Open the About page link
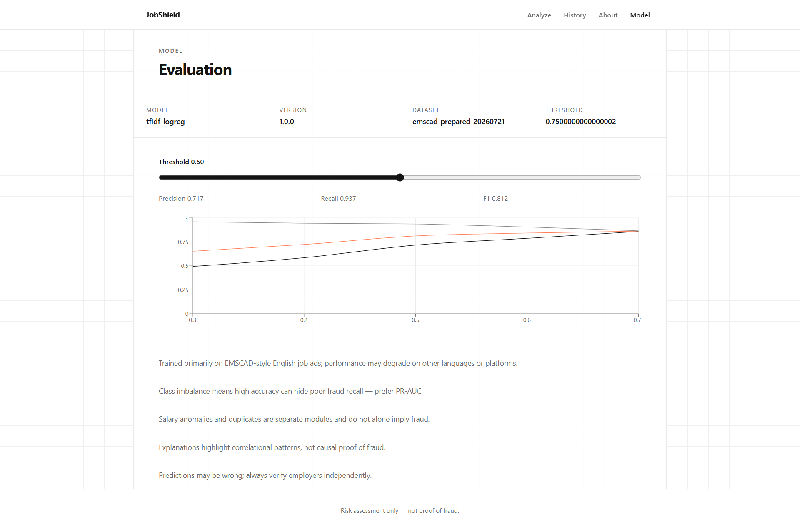This screenshot has width=800, height=532. pyautogui.click(x=608, y=15)
